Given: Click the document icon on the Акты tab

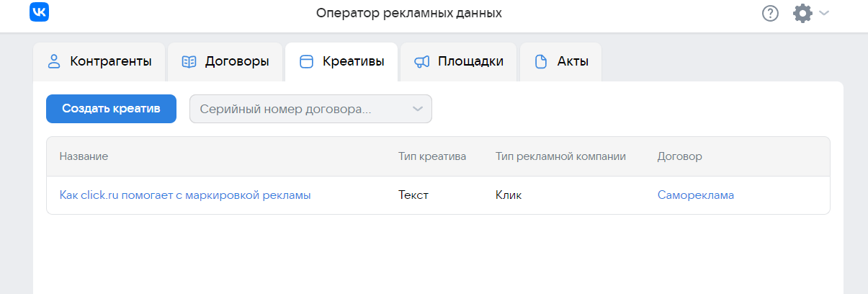Looking at the screenshot, I should coord(541,61).
